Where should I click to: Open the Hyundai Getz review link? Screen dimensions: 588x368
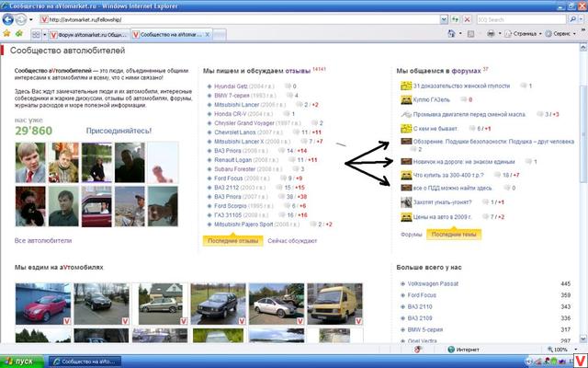tap(231, 86)
